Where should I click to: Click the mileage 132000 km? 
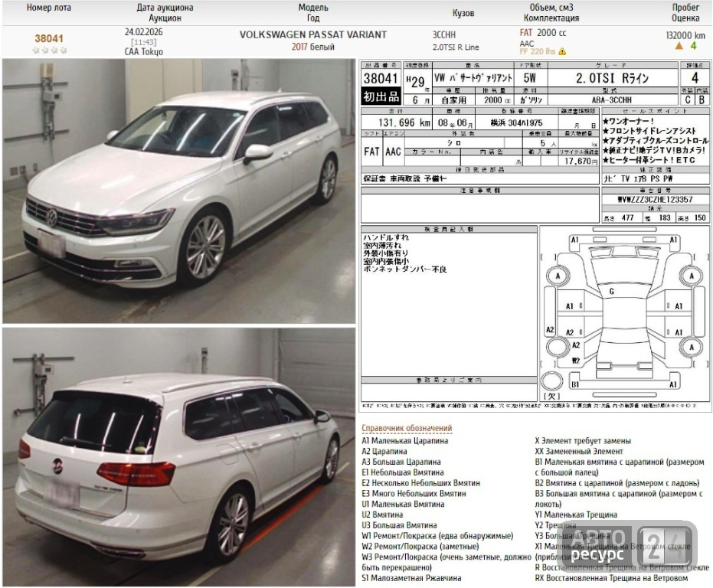[685, 35]
